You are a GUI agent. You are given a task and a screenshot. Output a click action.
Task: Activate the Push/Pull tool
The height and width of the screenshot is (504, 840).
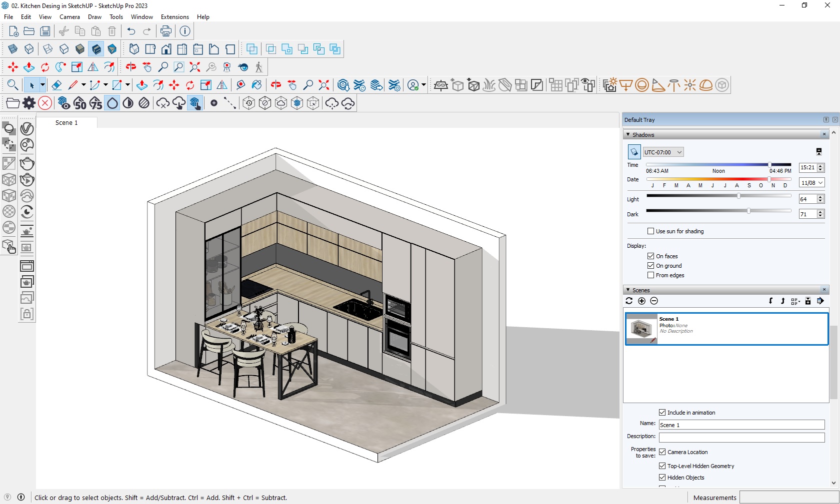click(x=142, y=85)
